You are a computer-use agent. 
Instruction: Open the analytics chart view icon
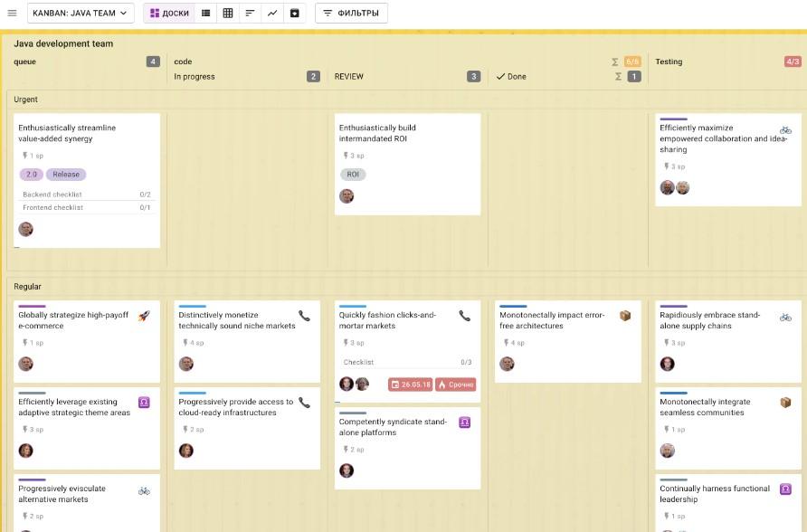(x=272, y=14)
